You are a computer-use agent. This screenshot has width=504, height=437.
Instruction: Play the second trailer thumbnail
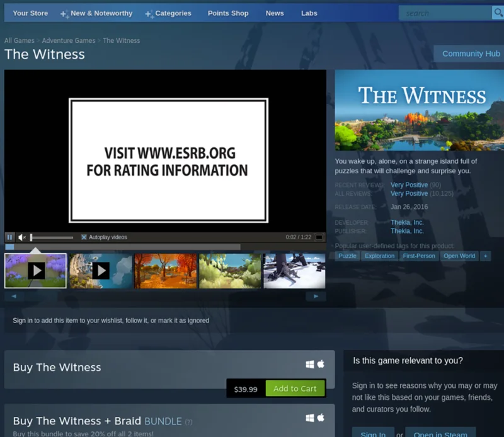(101, 271)
